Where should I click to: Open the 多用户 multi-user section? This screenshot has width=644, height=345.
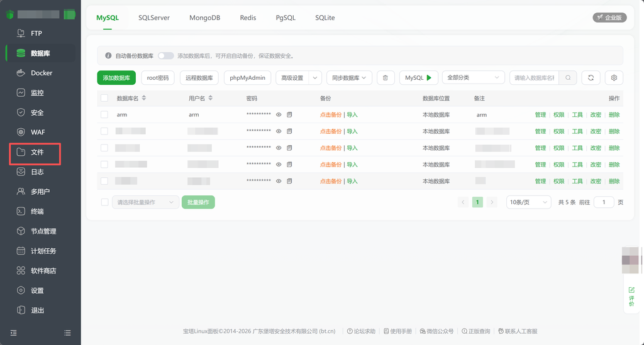pyautogui.click(x=40, y=192)
